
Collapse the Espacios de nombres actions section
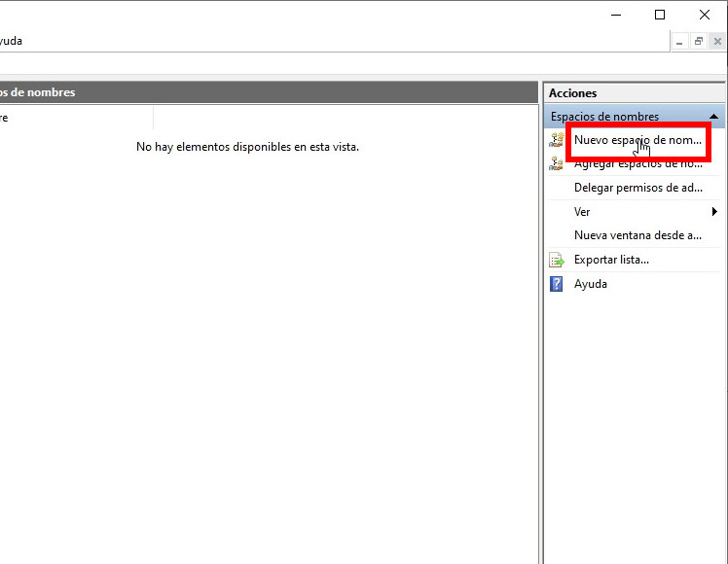pos(713,117)
